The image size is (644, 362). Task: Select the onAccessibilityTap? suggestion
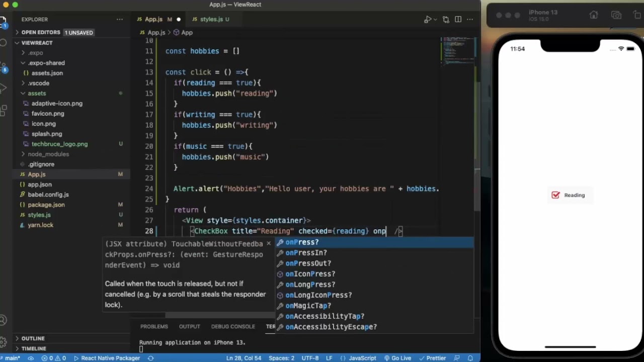[x=374, y=316]
